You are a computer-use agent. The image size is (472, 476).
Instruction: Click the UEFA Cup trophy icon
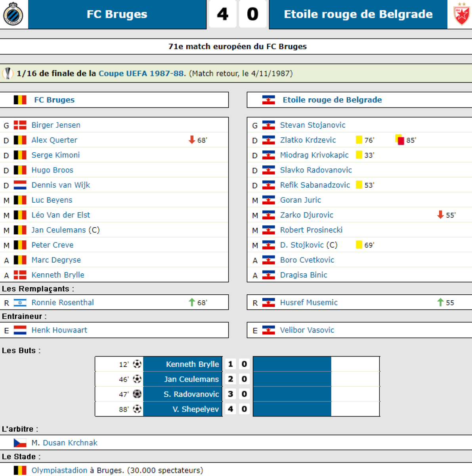click(x=8, y=73)
